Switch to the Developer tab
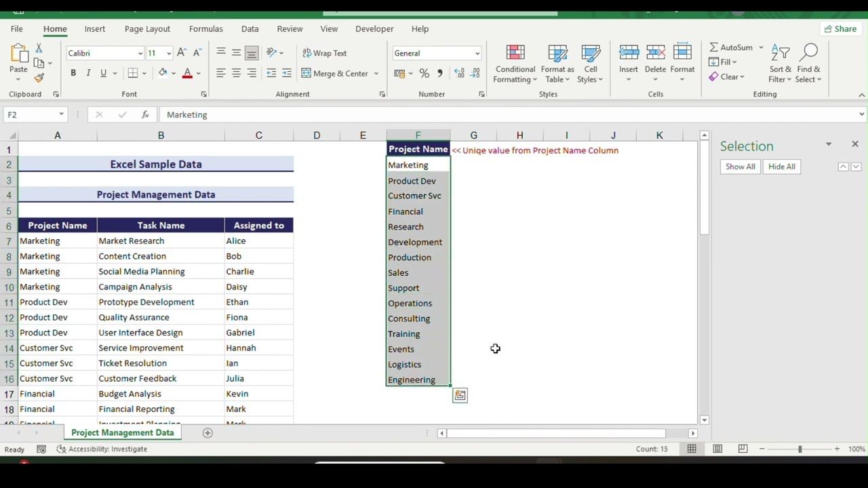 (x=374, y=28)
